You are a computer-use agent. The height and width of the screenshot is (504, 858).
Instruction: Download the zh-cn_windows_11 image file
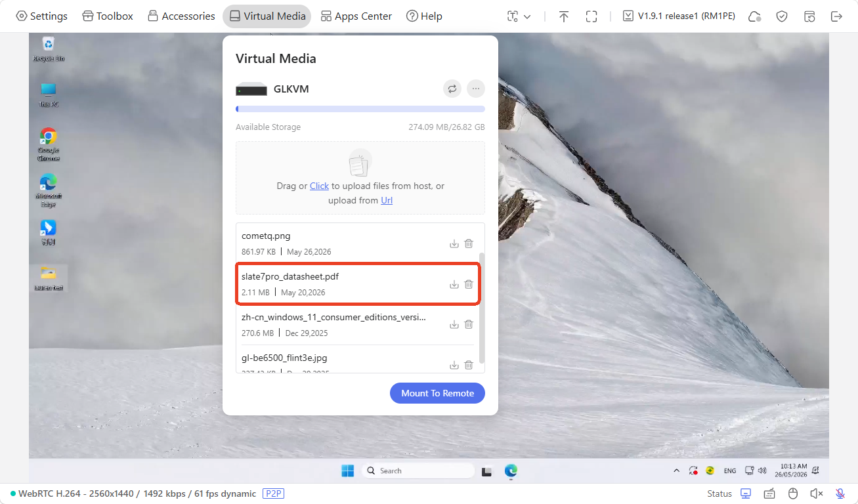click(454, 325)
